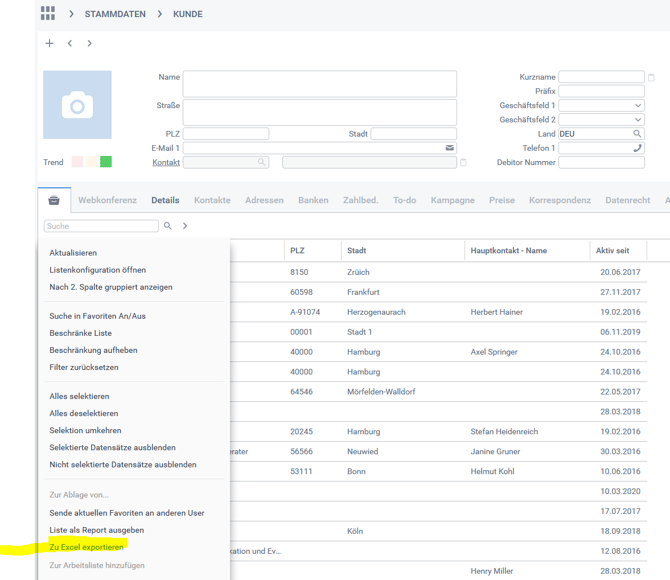Click the plus icon to add customer
The image size is (670, 580).
[x=49, y=44]
